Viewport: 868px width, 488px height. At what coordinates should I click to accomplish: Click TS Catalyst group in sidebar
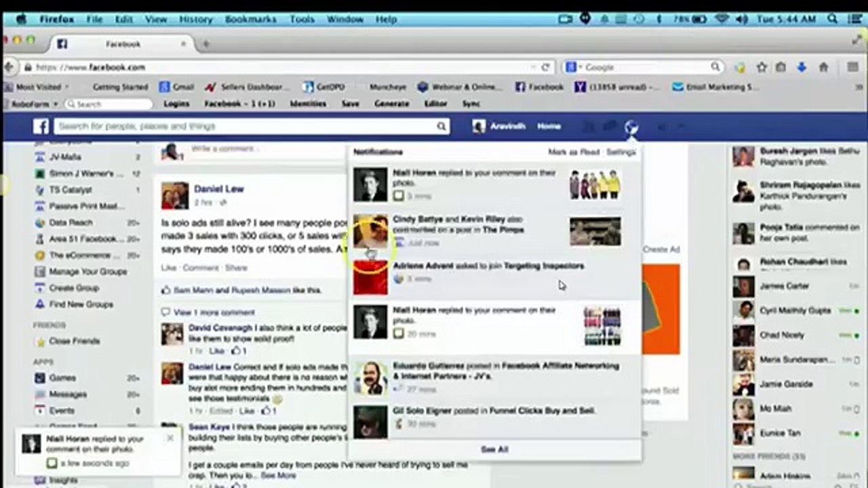(x=70, y=190)
